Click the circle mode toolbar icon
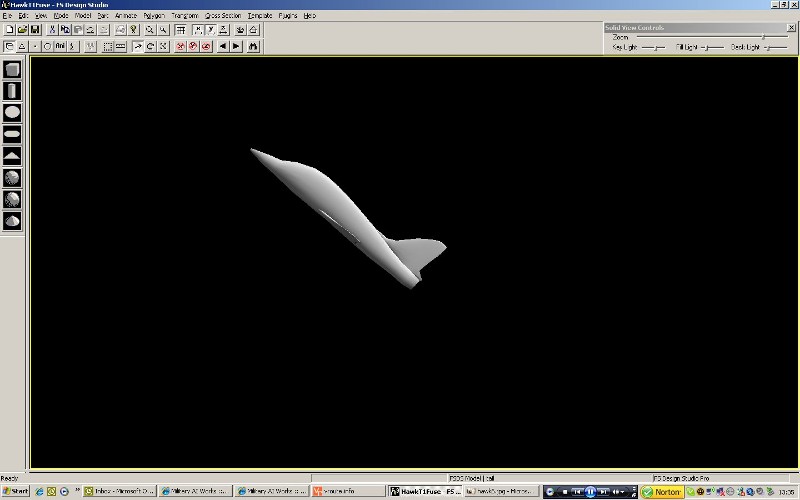The image size is (800, 500). click(x=47, y=46)
